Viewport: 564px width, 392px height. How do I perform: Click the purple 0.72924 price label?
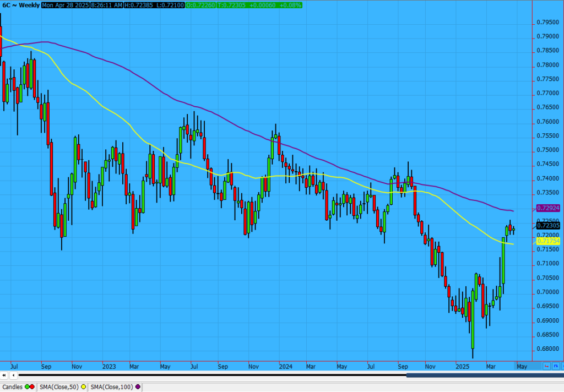point(547,209)
